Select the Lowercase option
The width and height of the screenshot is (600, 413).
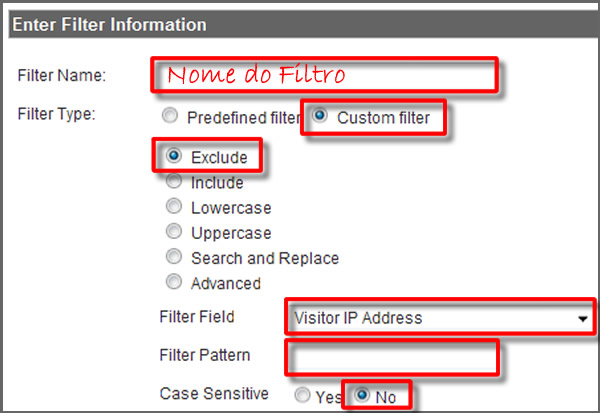coord(174,207)
